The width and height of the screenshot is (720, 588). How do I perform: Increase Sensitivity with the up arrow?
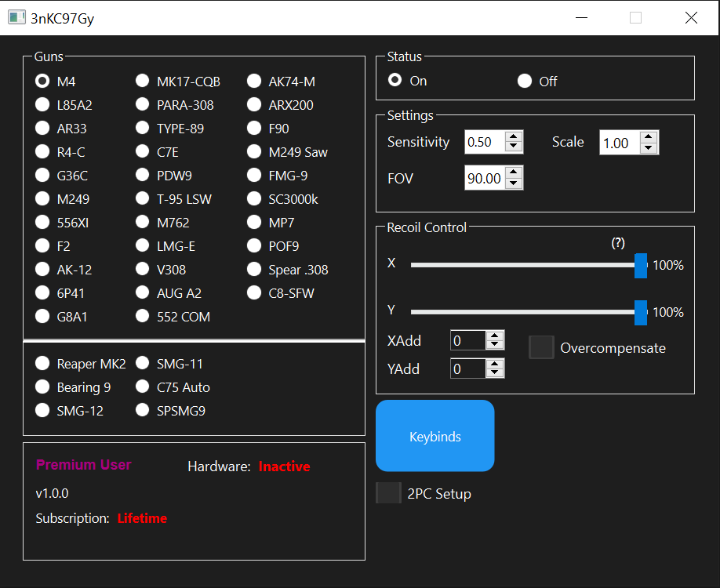click(514, 137)
